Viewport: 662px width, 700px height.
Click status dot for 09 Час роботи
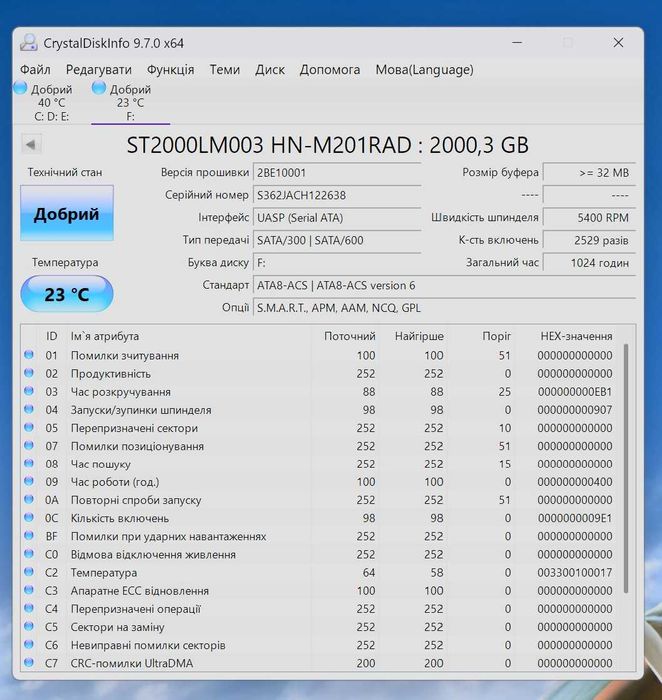(x=29, y=481)
